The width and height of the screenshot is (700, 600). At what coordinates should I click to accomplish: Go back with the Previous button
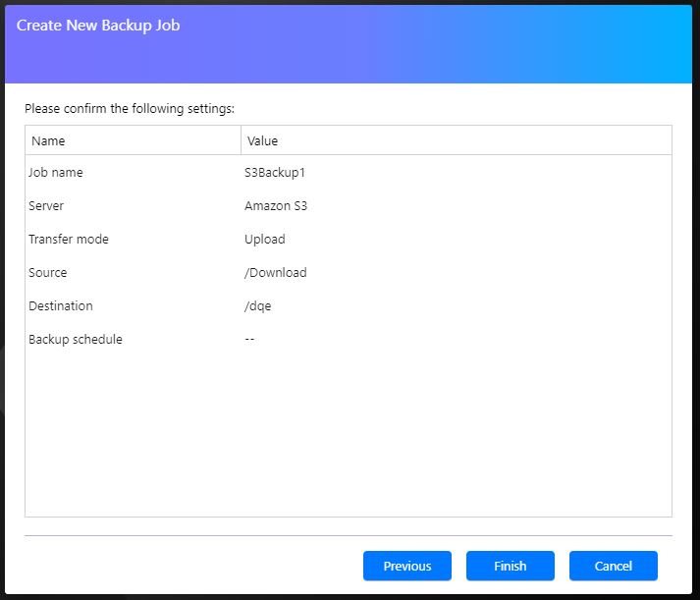(406, 566)
